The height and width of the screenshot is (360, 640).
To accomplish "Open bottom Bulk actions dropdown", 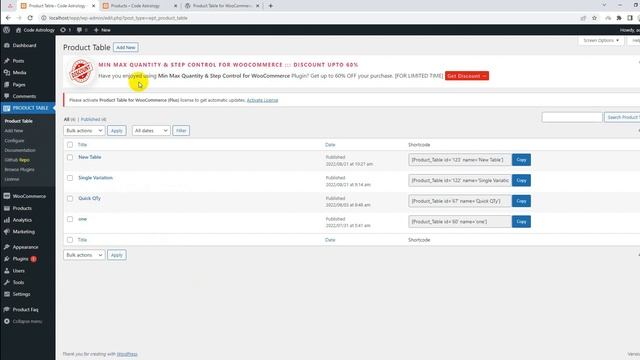I will point(84,255).
